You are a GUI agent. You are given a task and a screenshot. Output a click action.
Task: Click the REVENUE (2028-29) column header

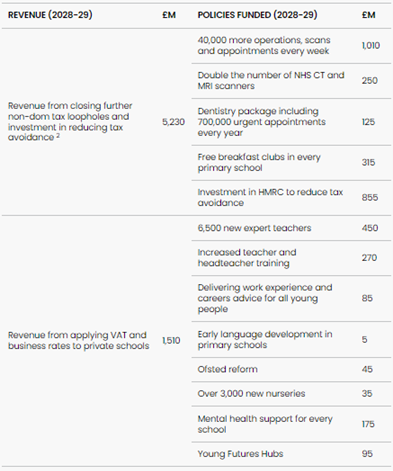pos(50,15)
